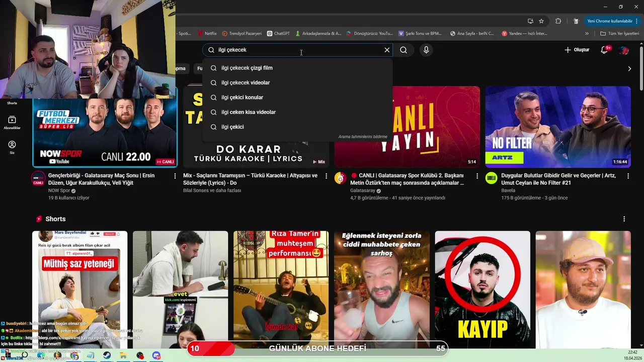Image resolution: width=644 pixels, height=362 pixels.
Task: Open Discord from the taskbar
Action: [156, 355]
